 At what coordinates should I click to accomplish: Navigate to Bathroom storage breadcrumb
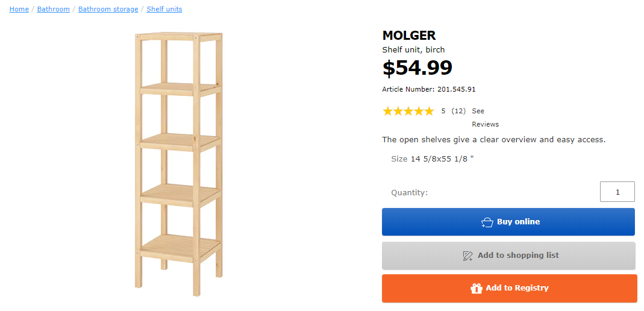[108, 9]
